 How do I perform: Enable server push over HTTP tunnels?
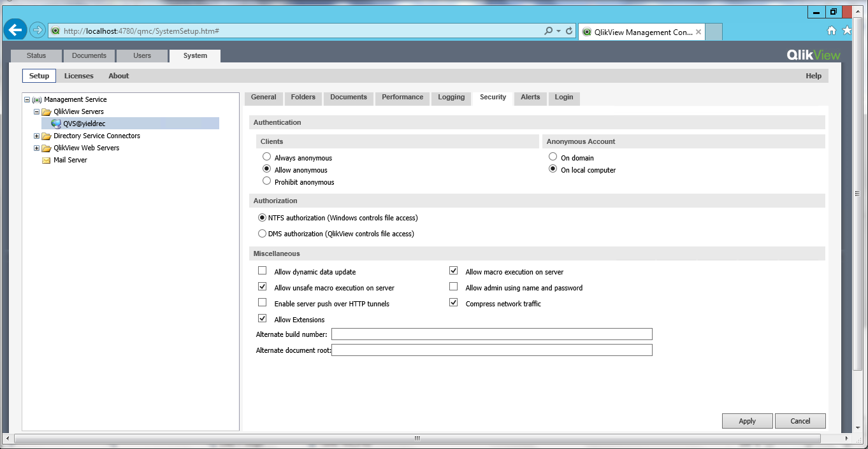(262, 303)
